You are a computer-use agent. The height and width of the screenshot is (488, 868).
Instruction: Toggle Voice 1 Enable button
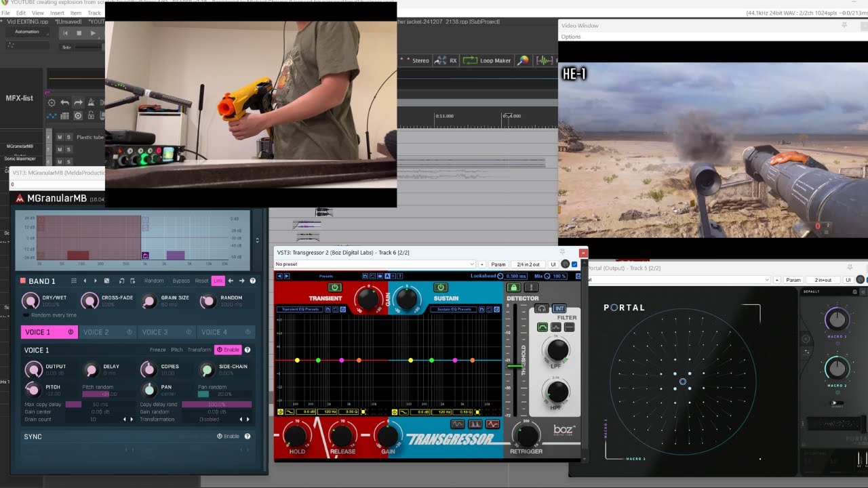[x=228, y=350]
